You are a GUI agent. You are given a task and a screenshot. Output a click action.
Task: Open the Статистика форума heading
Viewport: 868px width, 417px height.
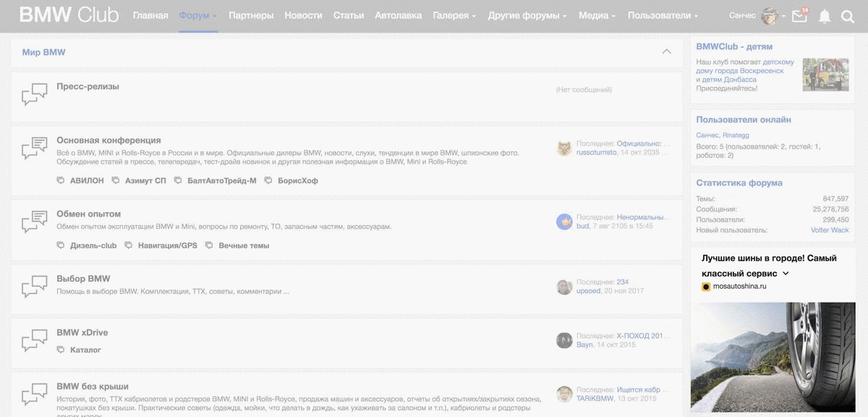pyautogui.click(x=739, y=183)
